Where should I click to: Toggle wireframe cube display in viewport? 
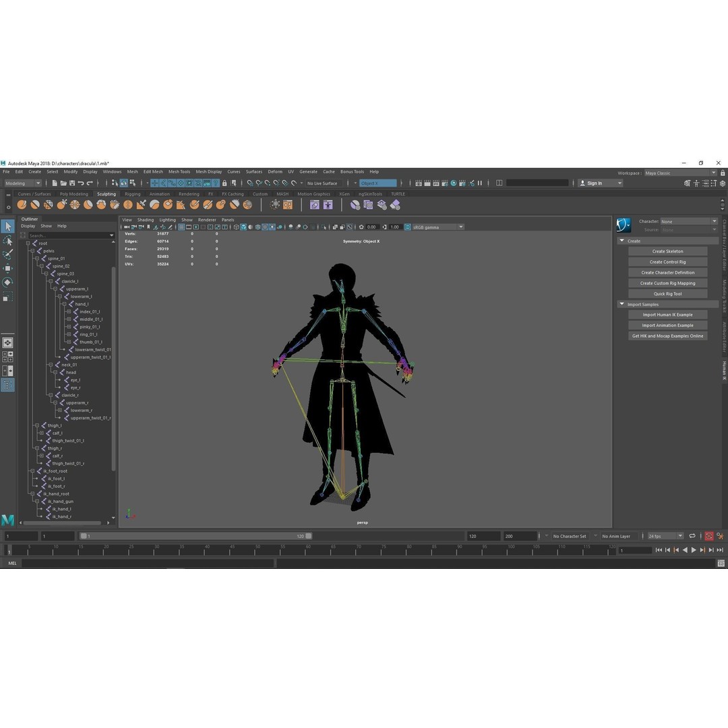236,227
